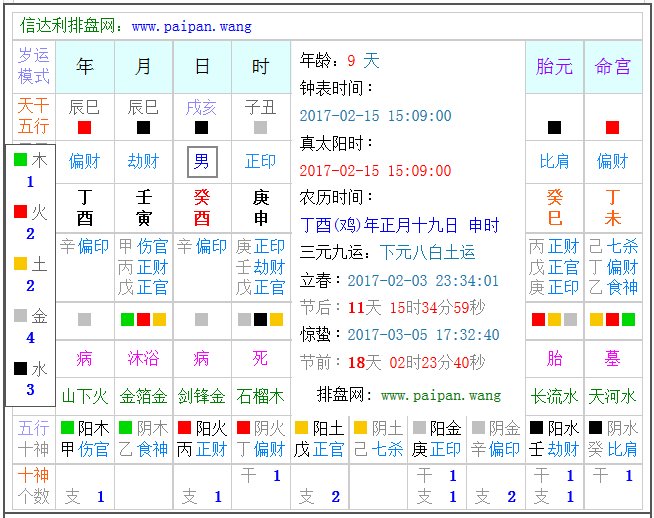Viewport: 654px width, 518px height.
Task: Click the gray 金 swatch in legend
Action: 20,316
